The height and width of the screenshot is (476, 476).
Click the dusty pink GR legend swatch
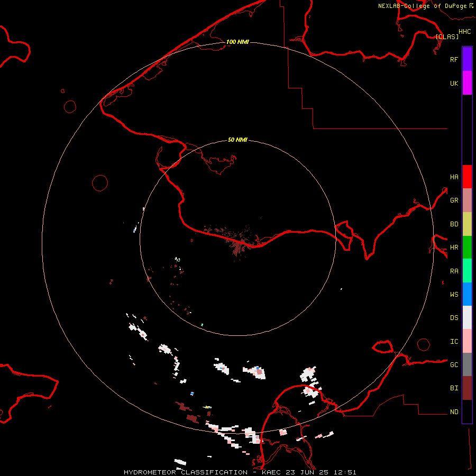click(467, 200)
